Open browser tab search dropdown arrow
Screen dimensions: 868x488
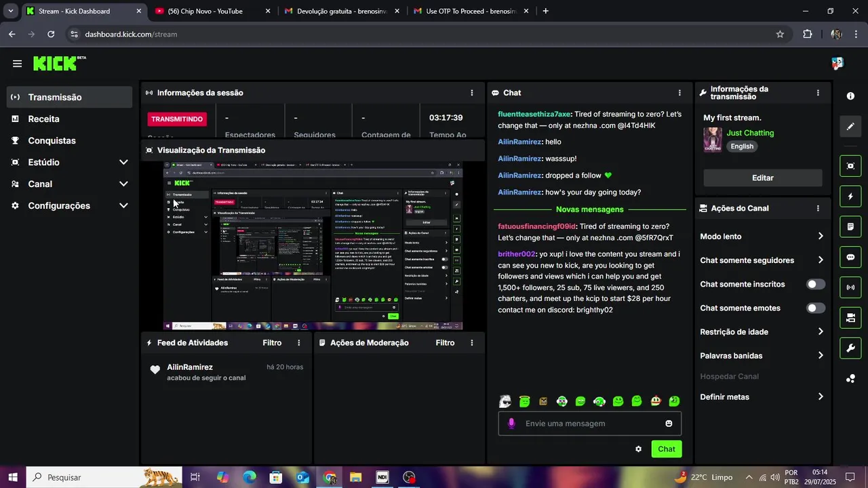11,11
